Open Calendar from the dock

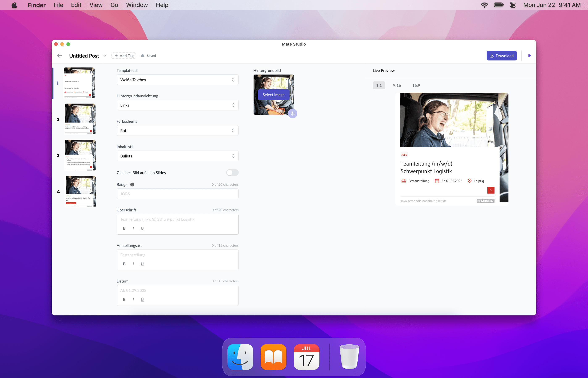tap(307, 357)
